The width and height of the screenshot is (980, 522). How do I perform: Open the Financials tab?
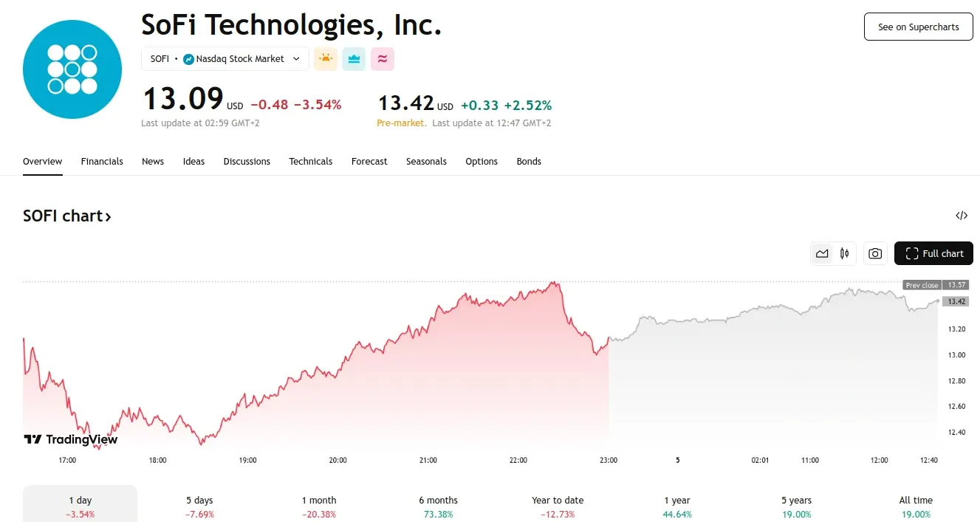102,161
